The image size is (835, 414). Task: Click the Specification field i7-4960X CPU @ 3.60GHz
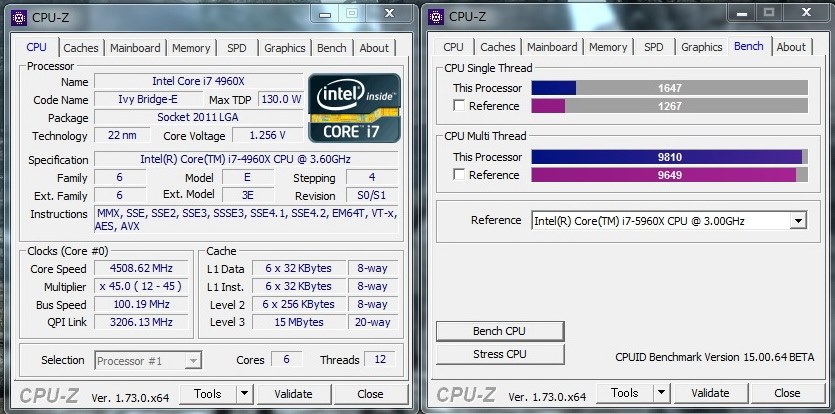(245, 159)
